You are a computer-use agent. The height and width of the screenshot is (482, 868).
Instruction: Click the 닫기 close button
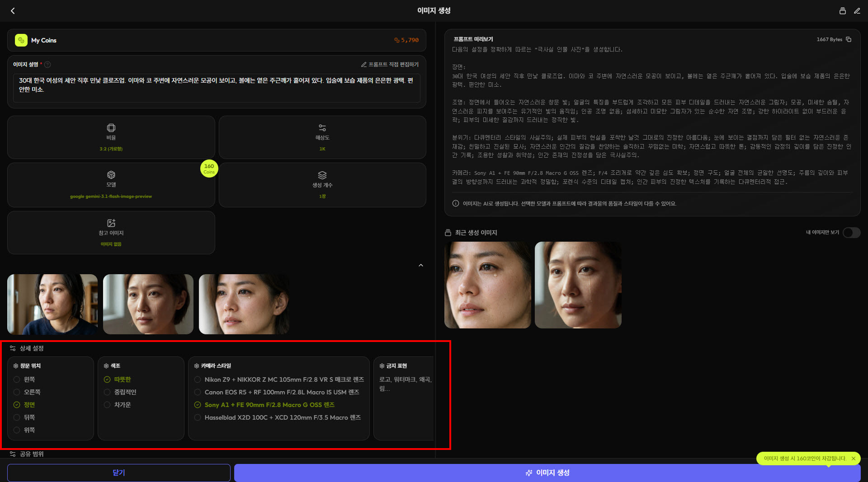tap(118, 473)
